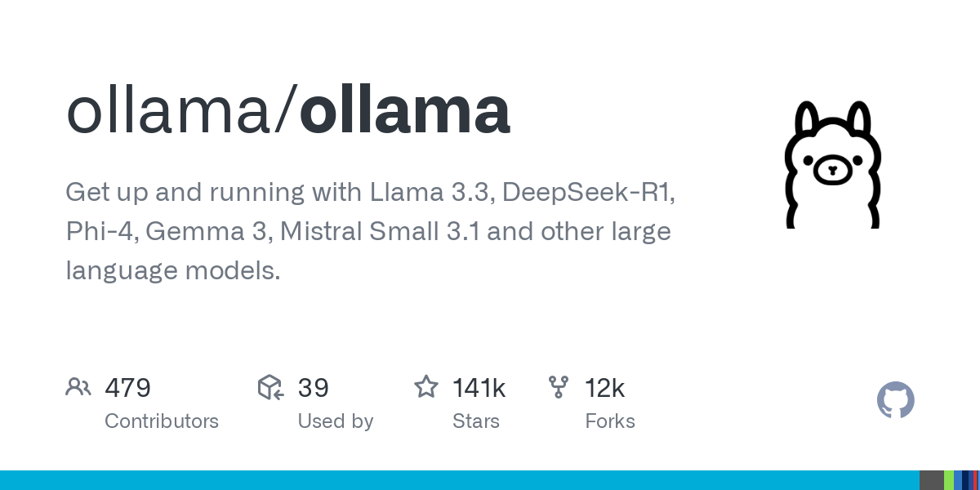Click the Ollama llama logo
This screenshot has width=980, height=490.
pyautogui.click(x=833, y=164)
